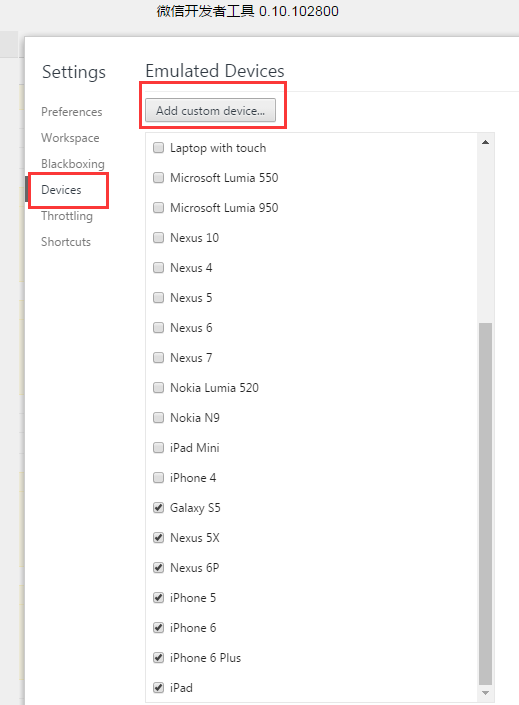Uncheck iPhone 6 Plus device
This screenshot has height=705, width=519.
tap(158, 657)
